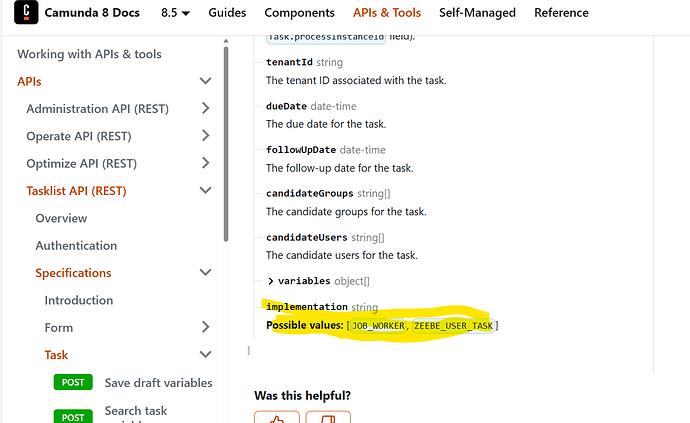The image size is (690, 423).
Task: Click the sidebar vertical scrollbar
Action: tap(226, 143)
